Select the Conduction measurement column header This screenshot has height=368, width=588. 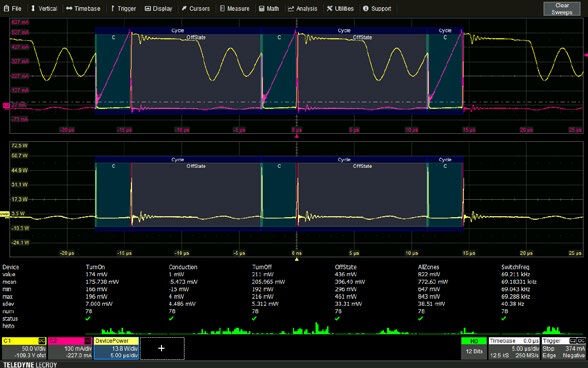coord(183,267)
